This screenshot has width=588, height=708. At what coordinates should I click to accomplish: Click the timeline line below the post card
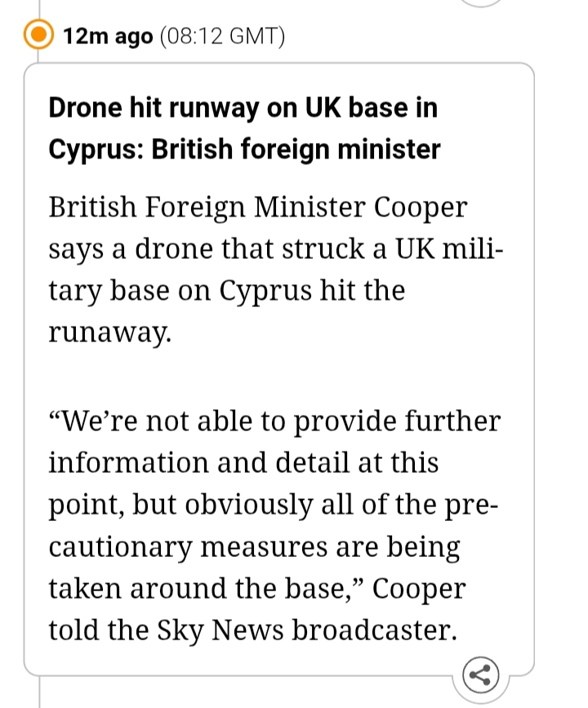(38, 692)
